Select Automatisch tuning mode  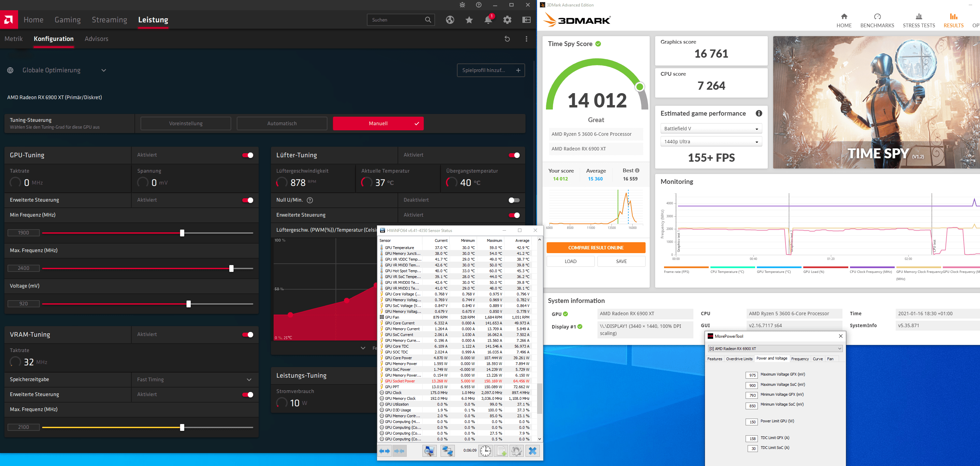click(x=282, y=123)
